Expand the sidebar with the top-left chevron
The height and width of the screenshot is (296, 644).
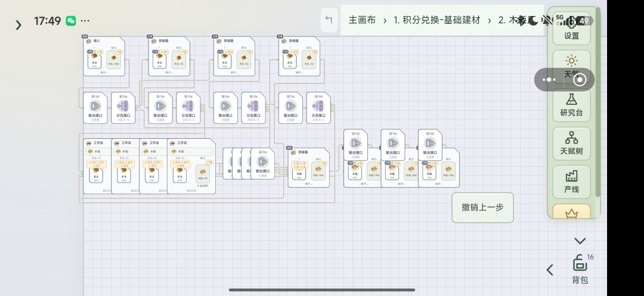pos(18,25)
